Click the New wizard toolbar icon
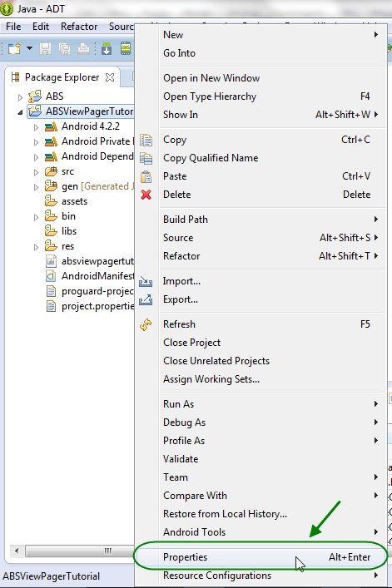 click(15, 49)
